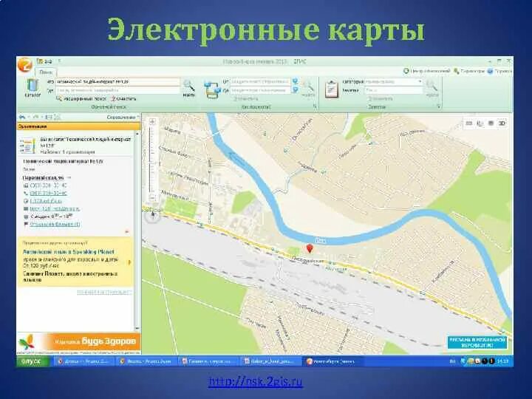Expand the Заметки group launcher arrow
This screenshot has height=399, width=532.
click(x=438, y=106)
